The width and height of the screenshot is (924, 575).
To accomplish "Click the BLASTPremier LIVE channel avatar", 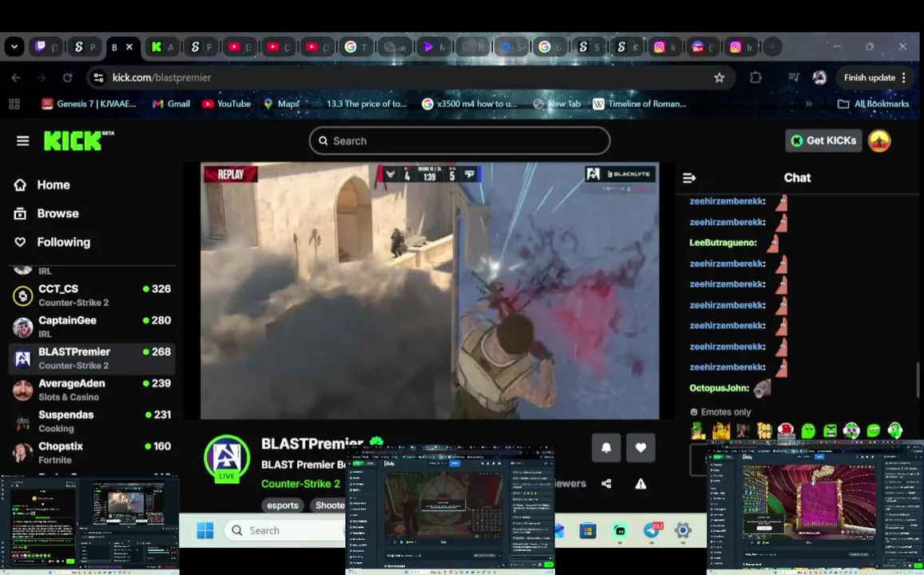I will (x=227, y=459).
